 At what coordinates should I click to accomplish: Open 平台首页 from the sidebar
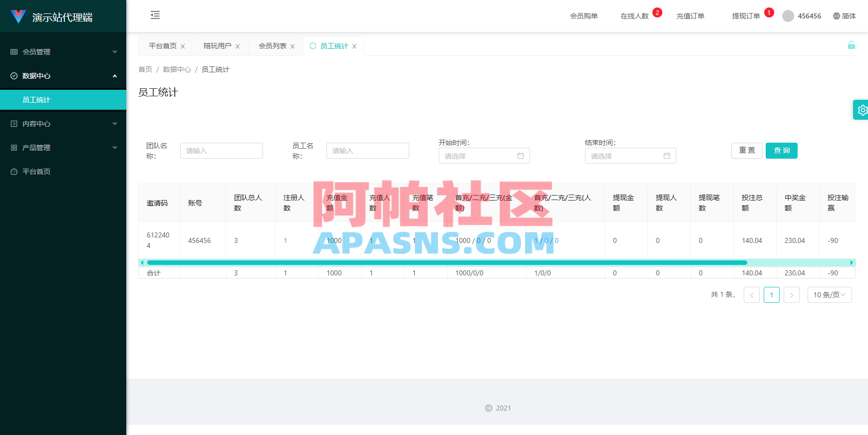63,172
